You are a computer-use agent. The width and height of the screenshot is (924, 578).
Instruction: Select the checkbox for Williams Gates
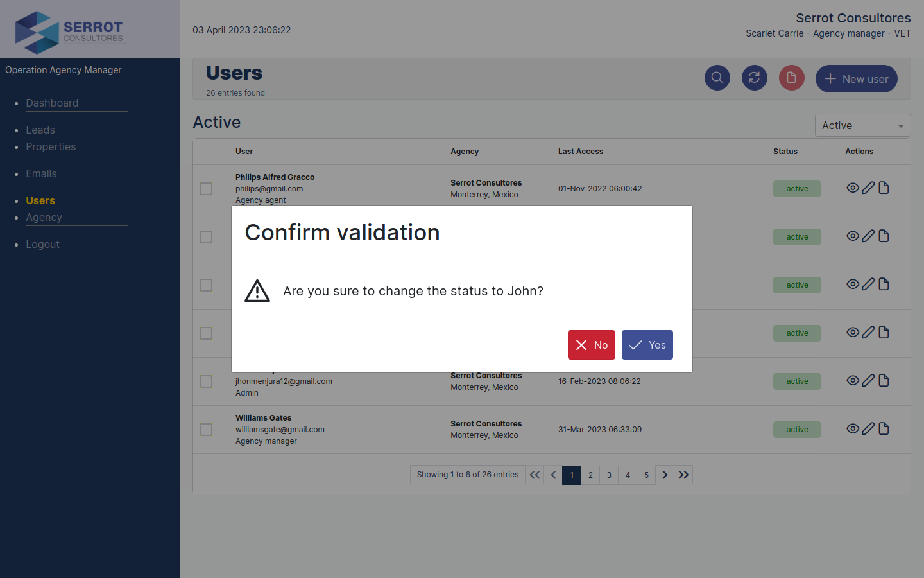(205, 430)
